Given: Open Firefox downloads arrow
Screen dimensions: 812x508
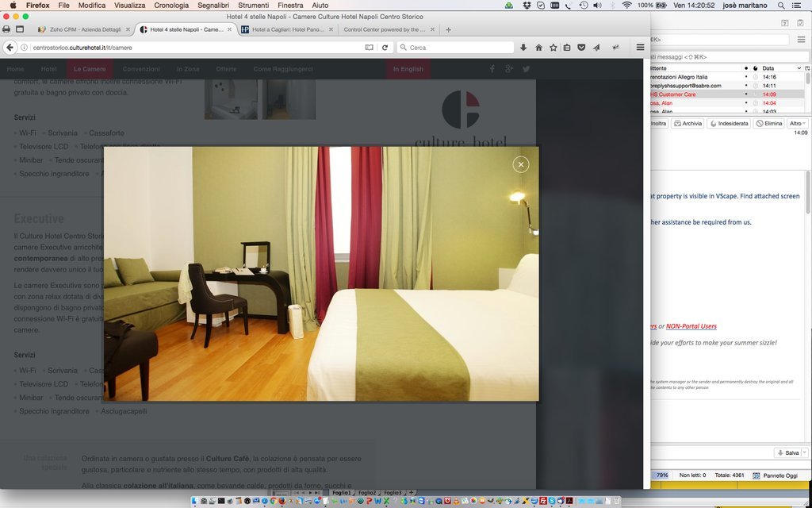Looking at the screenshot, I should coord(523,47).
